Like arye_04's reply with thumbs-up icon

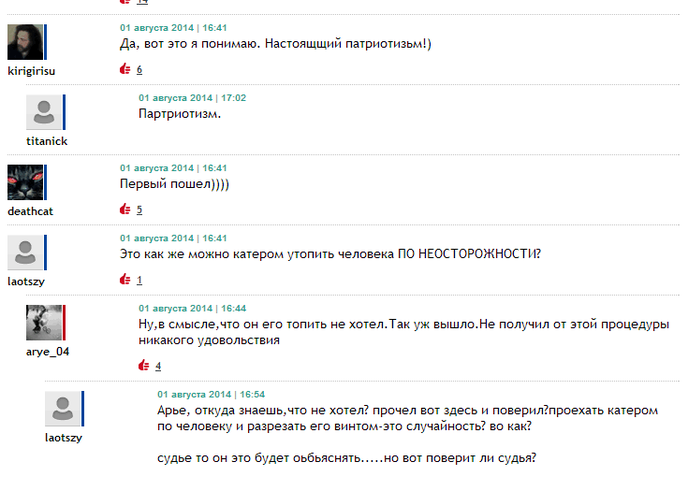[144, 366]
